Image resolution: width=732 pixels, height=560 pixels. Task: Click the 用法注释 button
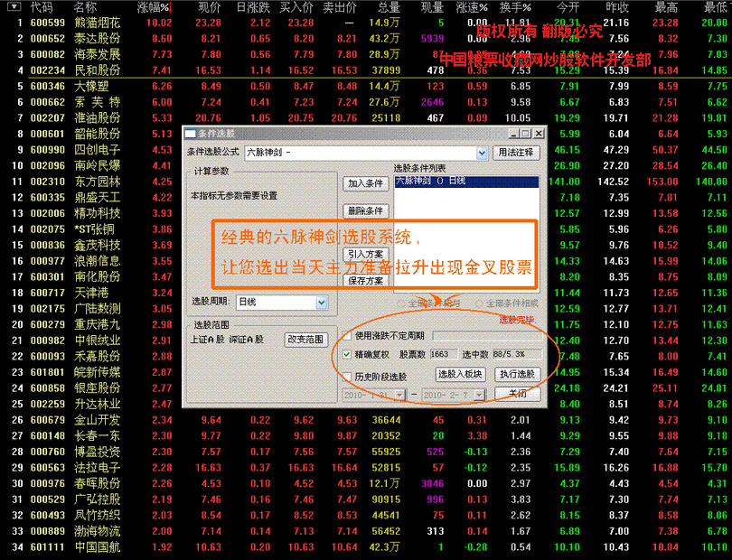point(516,153)
